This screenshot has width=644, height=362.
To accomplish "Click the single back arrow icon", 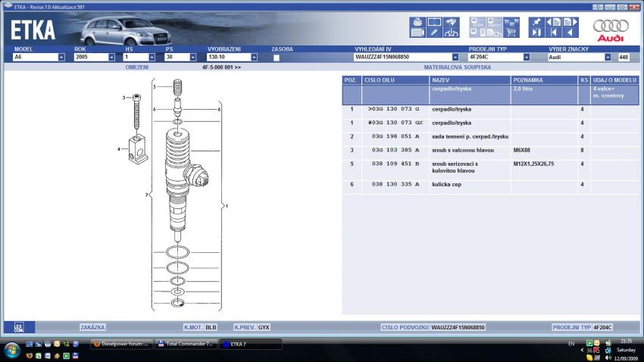I will (571, 33).
